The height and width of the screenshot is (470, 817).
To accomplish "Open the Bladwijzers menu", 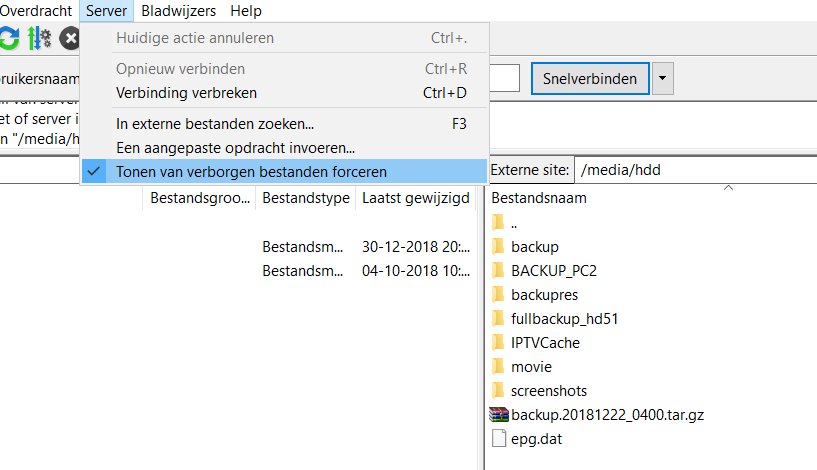I will (179, 11).
